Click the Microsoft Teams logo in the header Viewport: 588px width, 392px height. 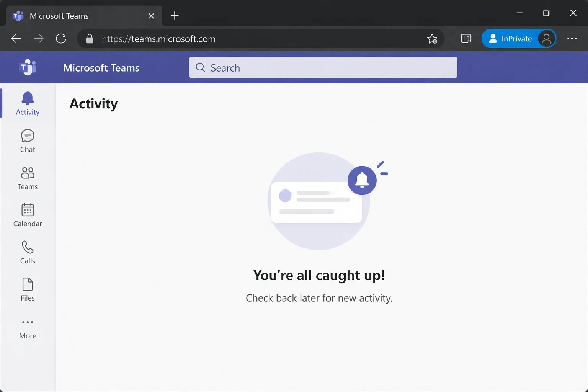[28, 67]
